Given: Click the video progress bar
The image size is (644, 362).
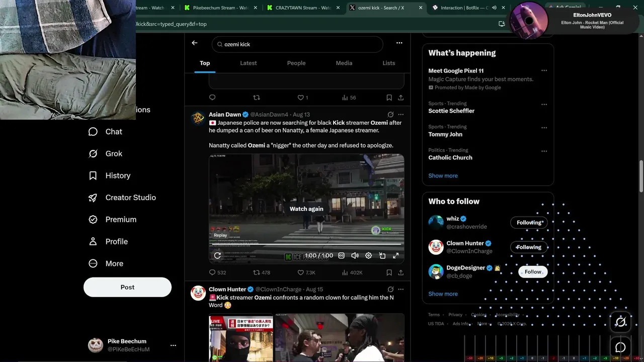Looking at the screenshot, I should coord(306,244).
